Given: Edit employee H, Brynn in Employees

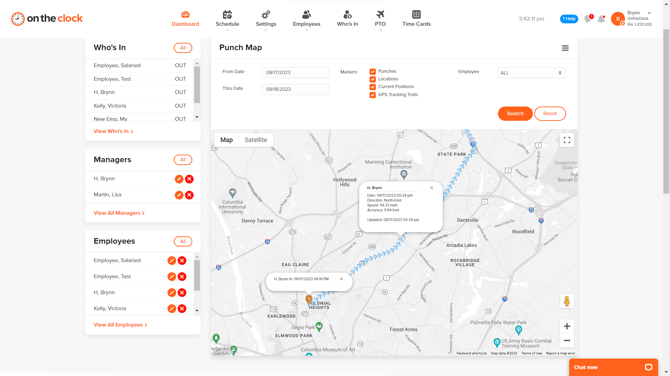Looking at the screenshot, I should pos(172,293).
